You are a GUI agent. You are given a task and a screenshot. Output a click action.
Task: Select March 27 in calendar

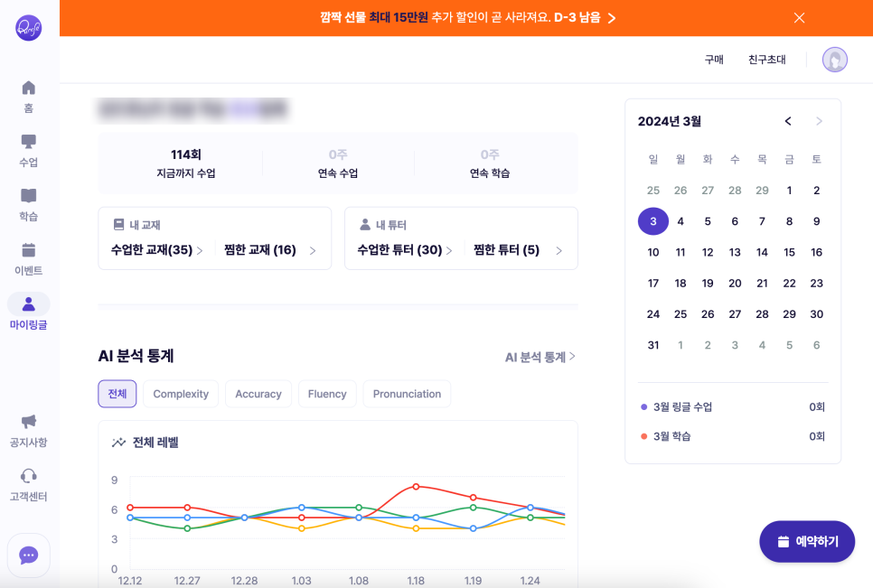click(735, 314)
